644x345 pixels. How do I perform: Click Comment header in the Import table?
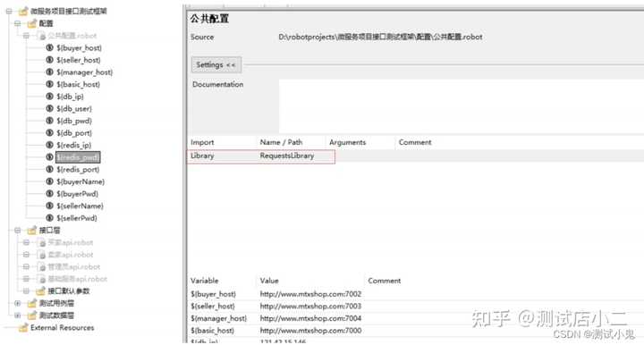tap(415, 142)
